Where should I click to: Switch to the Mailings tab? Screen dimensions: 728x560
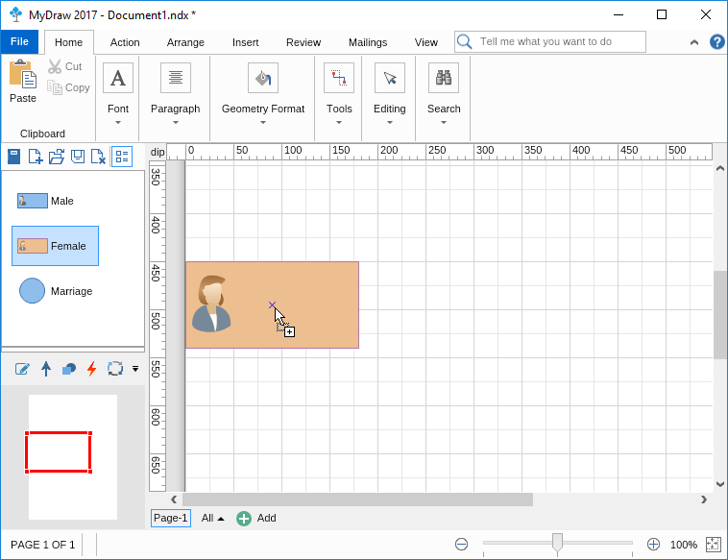tap(368, 42)
